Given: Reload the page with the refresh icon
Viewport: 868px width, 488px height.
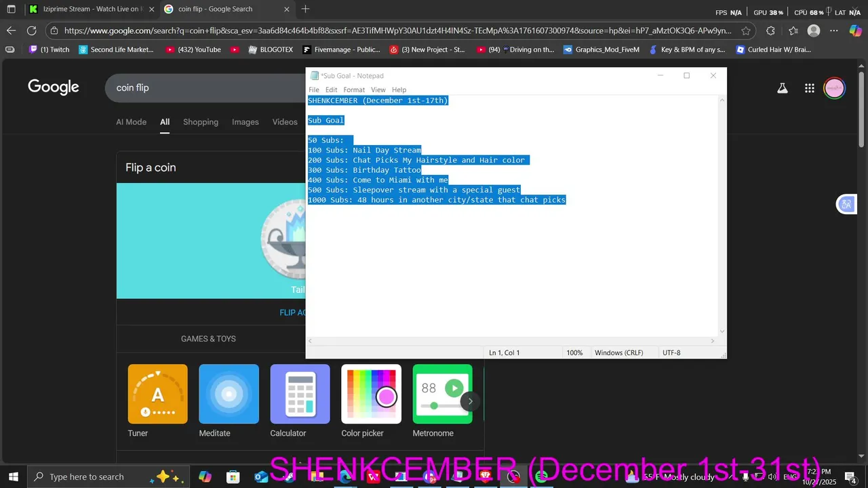Looking at the screenshot, I should tap(31, 30).
